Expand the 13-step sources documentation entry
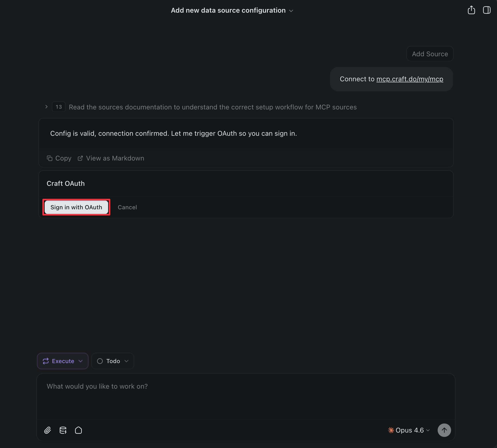Screen dimensions: 497x448 [x=46, y=107]
